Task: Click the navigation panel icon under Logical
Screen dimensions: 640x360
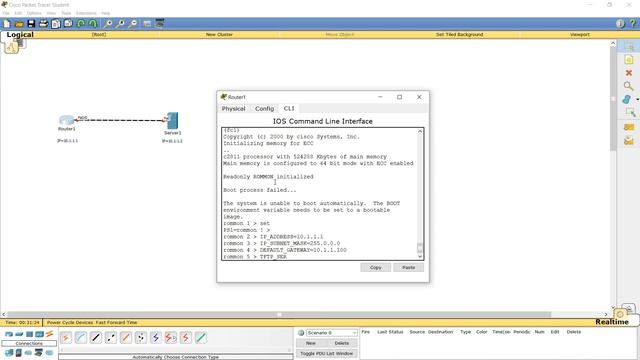Action: click(x=11, y=48)
